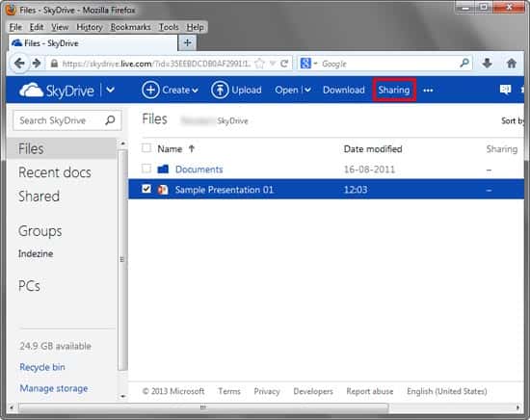
Task: Bookmark page with the star icon
Action: point(259,64)
